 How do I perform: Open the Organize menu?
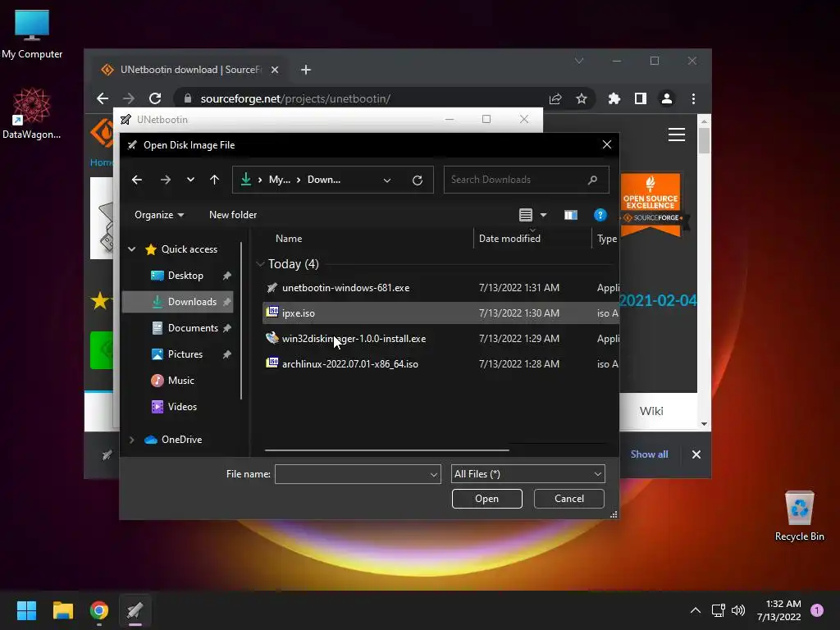(159, 215)
